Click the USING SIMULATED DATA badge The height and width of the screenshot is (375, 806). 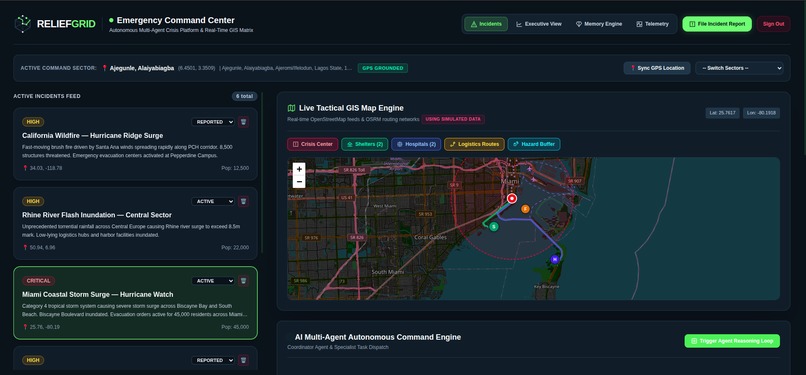coord(453,119)
